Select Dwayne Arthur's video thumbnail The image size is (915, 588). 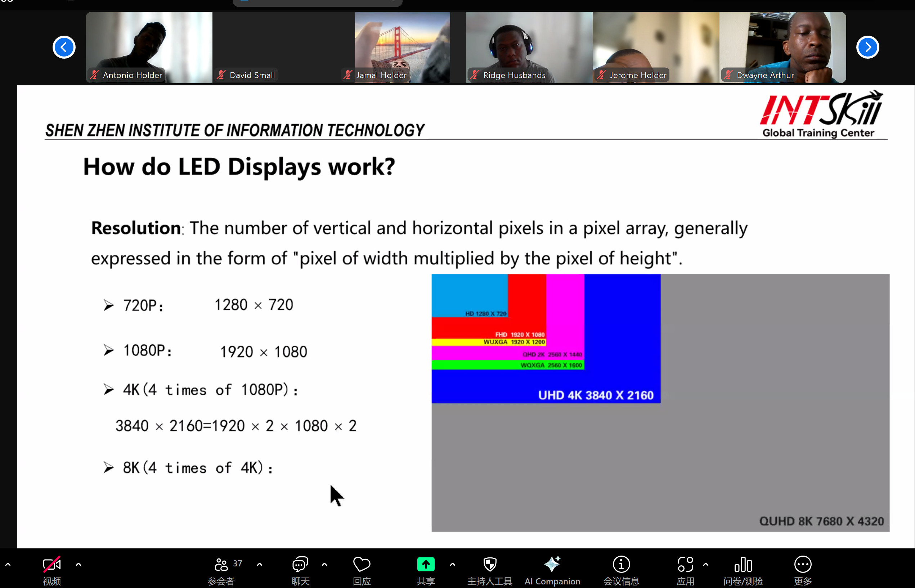click(782, 47)
